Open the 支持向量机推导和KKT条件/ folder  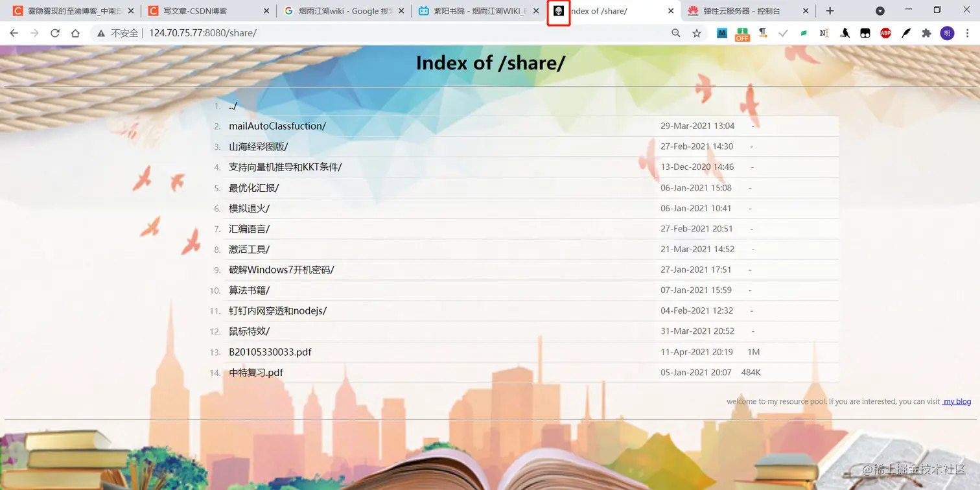pos(285,167)
